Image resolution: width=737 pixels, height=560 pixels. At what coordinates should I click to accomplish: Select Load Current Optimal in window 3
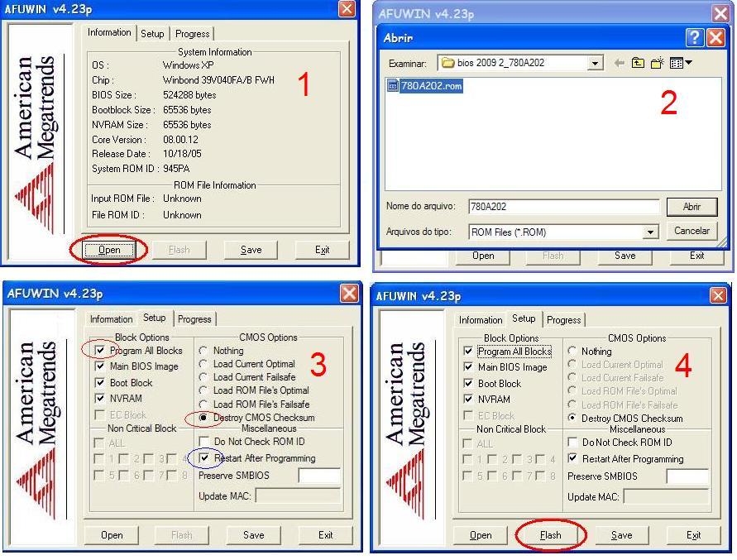coord(203,364)
